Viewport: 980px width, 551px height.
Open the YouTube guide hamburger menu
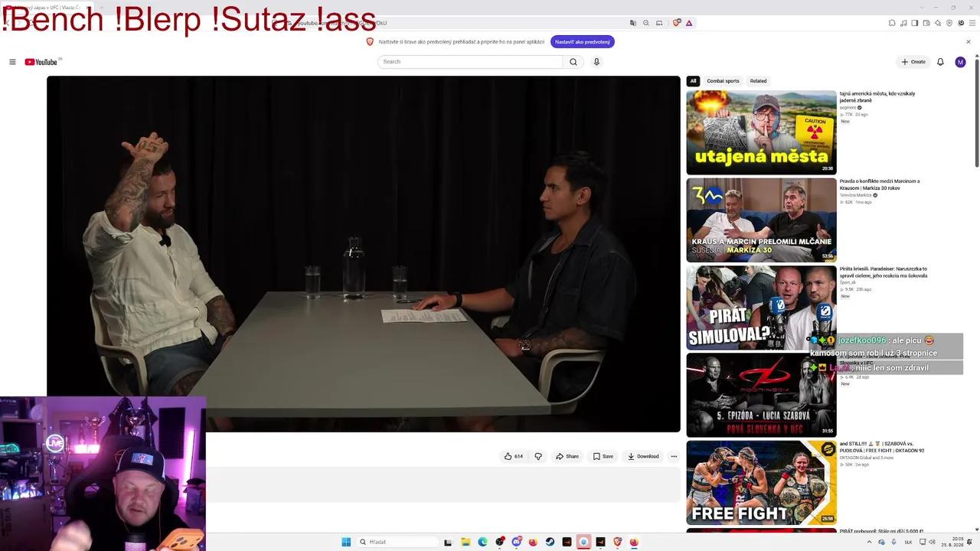(x=12, y=62)
